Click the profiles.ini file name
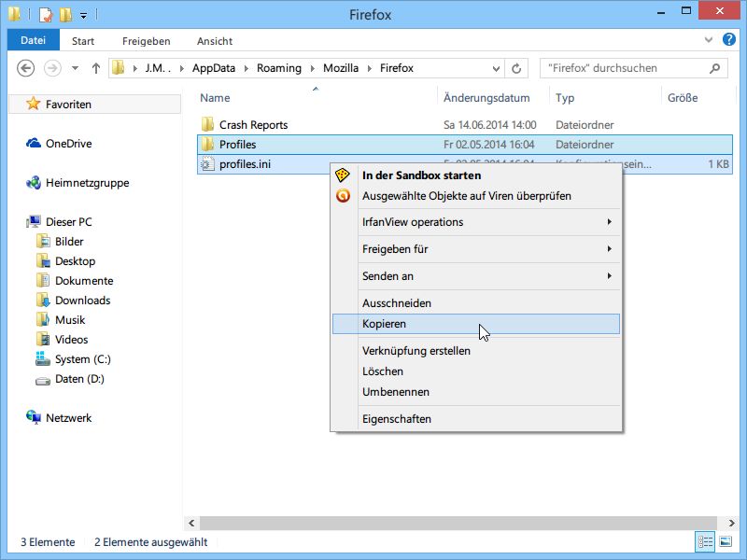Image resolution: width=747 pixels, height=560 pixels. coord(245,164)
